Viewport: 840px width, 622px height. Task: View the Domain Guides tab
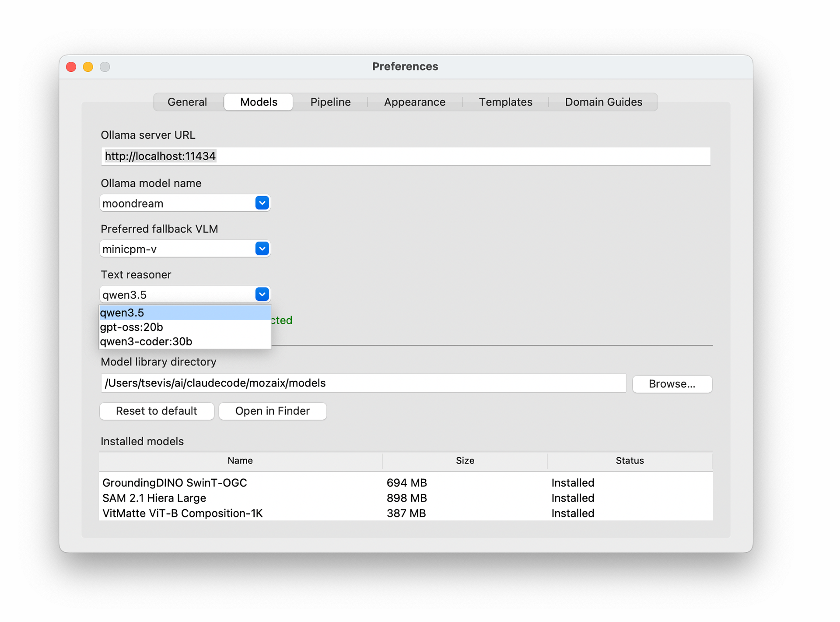click(x=603, y=102)
